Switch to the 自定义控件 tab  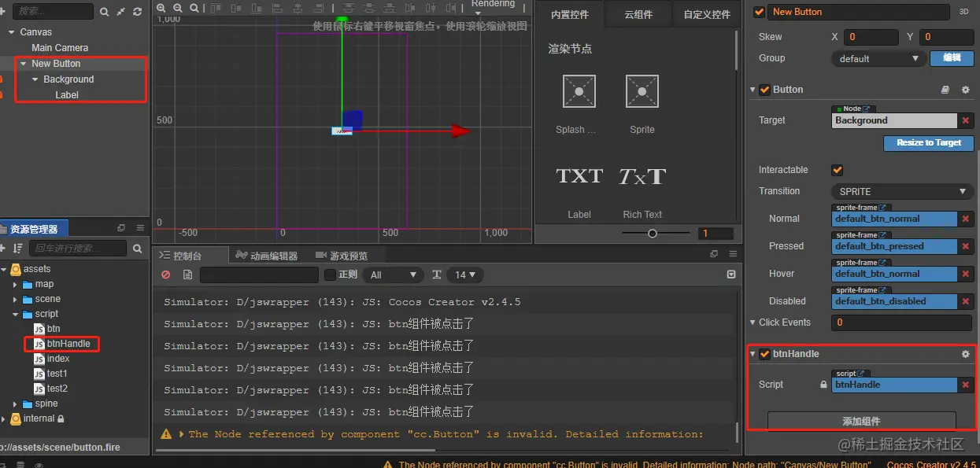707,14
